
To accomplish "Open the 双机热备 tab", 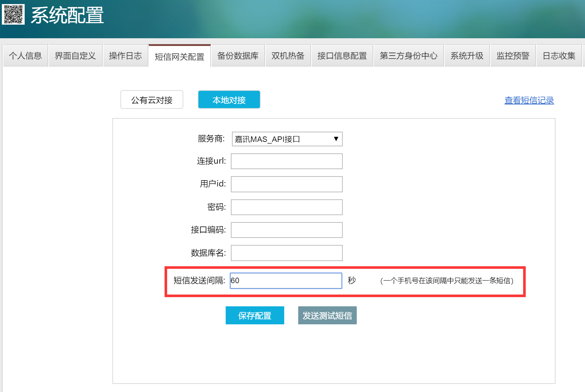I will (288, 56).
